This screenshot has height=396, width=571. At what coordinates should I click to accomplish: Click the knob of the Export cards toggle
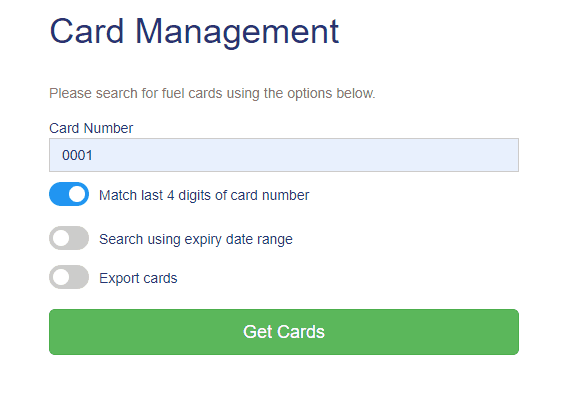point(61,277)
